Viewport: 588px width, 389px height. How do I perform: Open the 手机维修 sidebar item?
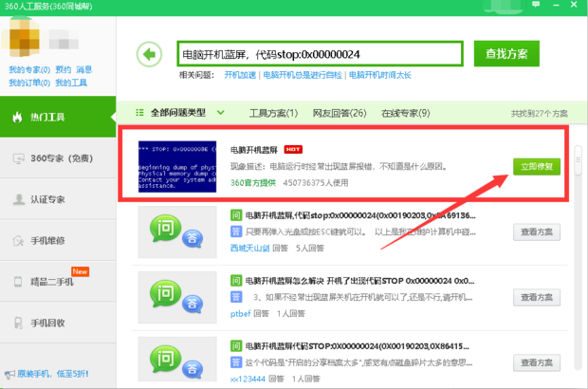click(x=58, y=240)
